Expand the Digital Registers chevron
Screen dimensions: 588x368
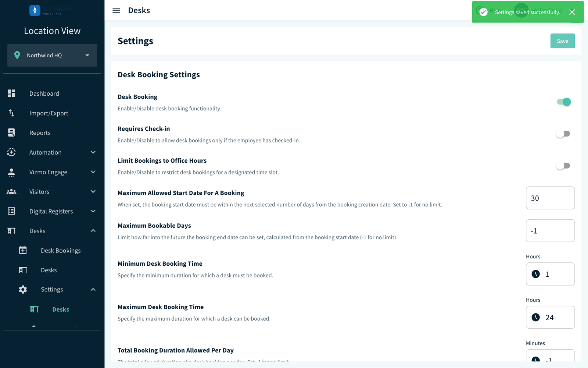pos(93,211)
